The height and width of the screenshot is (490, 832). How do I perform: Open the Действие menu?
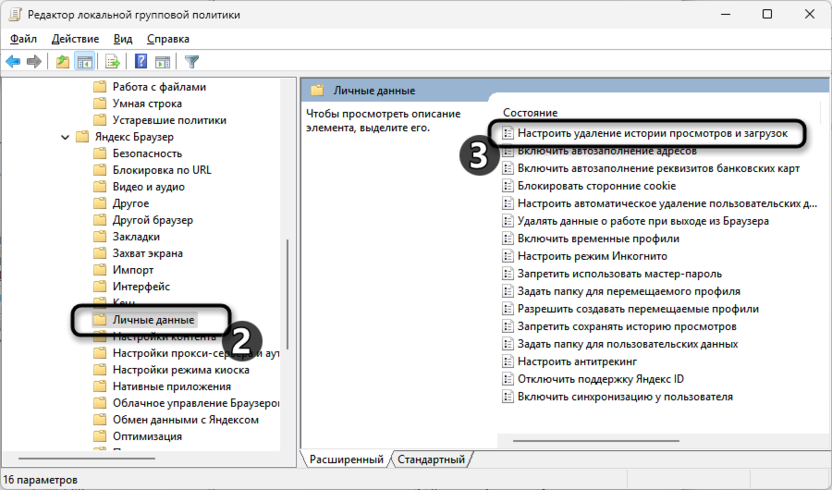pos(75,39)
